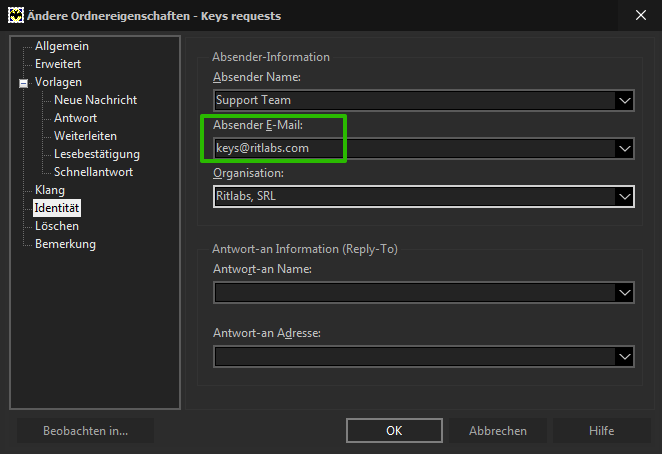Viewport: 662px width, 454px height.
Task: Go to the Antwort template page
Action: [75, 118]
